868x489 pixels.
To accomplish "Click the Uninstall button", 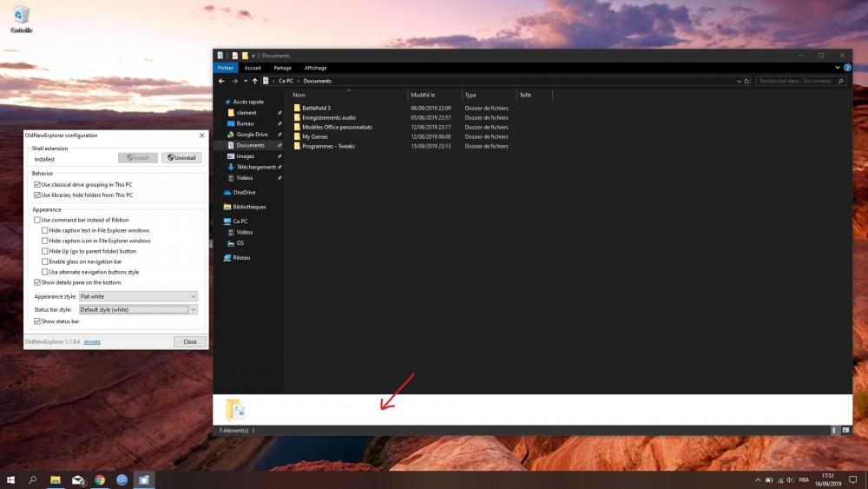I will [x=181, y=158].
